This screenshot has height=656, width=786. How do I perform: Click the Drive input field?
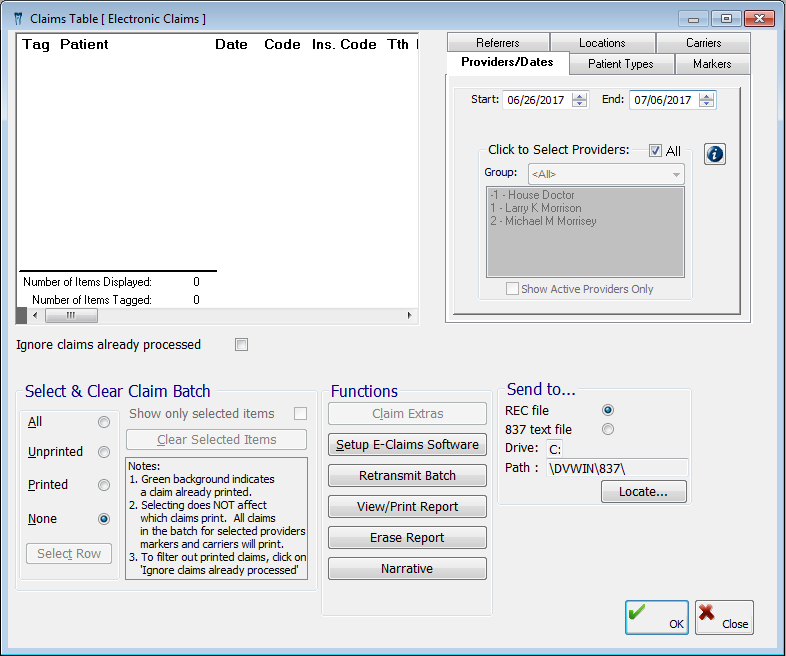(554, 448)
